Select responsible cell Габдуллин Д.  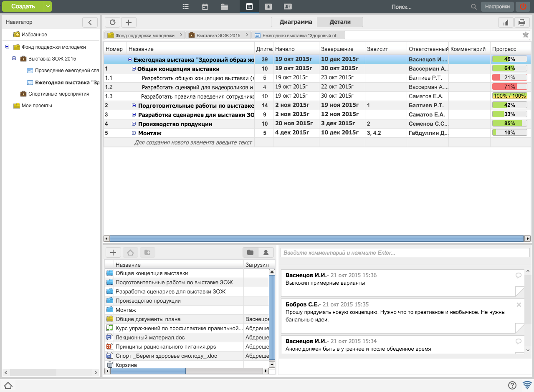click(x=428, y=133)
